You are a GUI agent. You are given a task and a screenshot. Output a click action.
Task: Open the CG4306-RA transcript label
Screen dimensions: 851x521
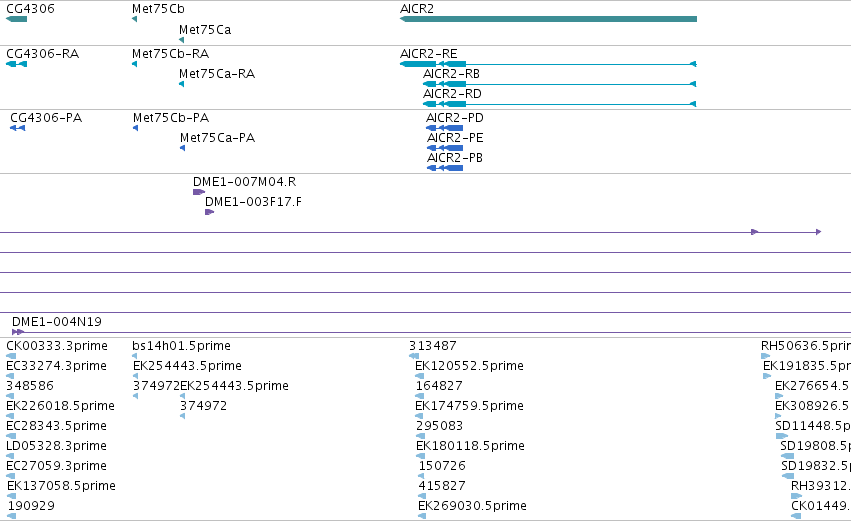point(42,54)
